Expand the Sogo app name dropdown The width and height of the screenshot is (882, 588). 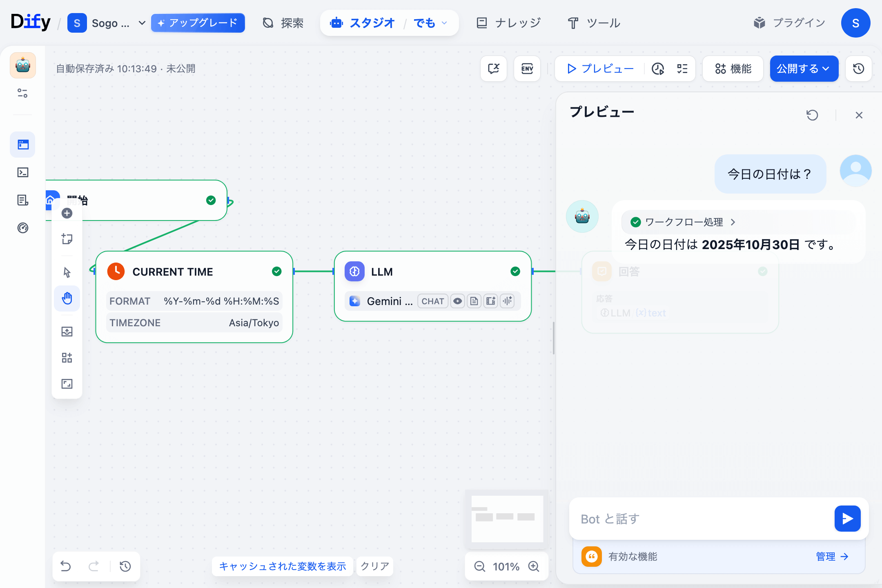142,23
